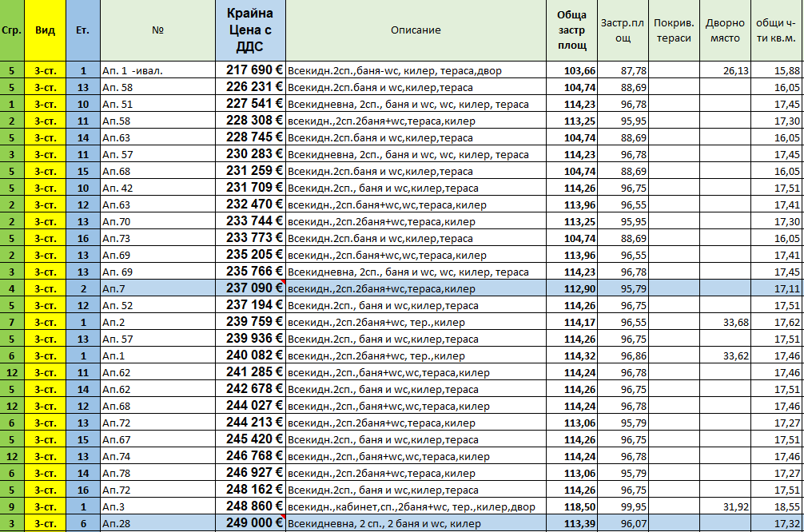
Task: Click the total area value '103,66'
Action: 571,71
